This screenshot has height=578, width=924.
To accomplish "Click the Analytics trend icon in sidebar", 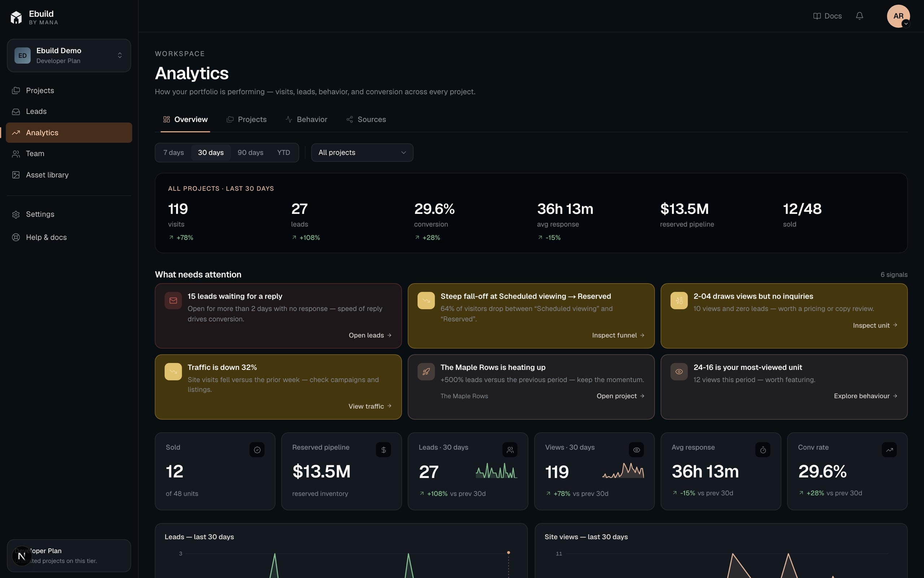I will [16, 133].
